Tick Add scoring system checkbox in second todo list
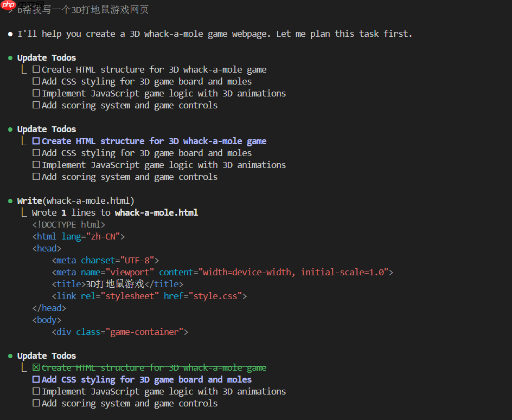512x420 pixels. [36, 177]
